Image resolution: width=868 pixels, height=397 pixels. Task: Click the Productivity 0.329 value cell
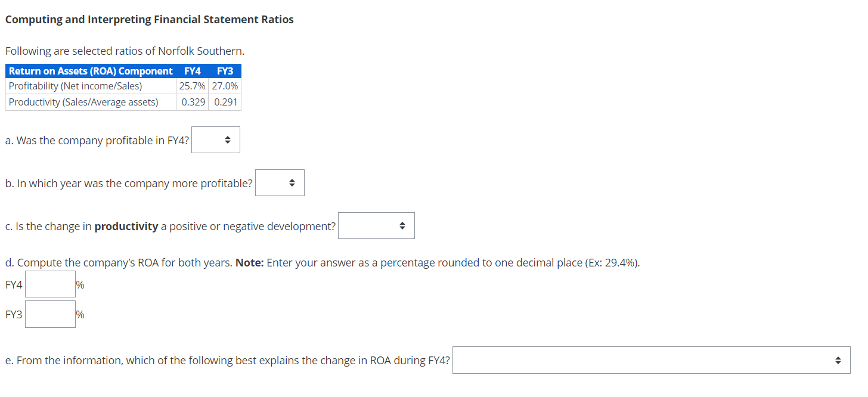tap(192, 101)
